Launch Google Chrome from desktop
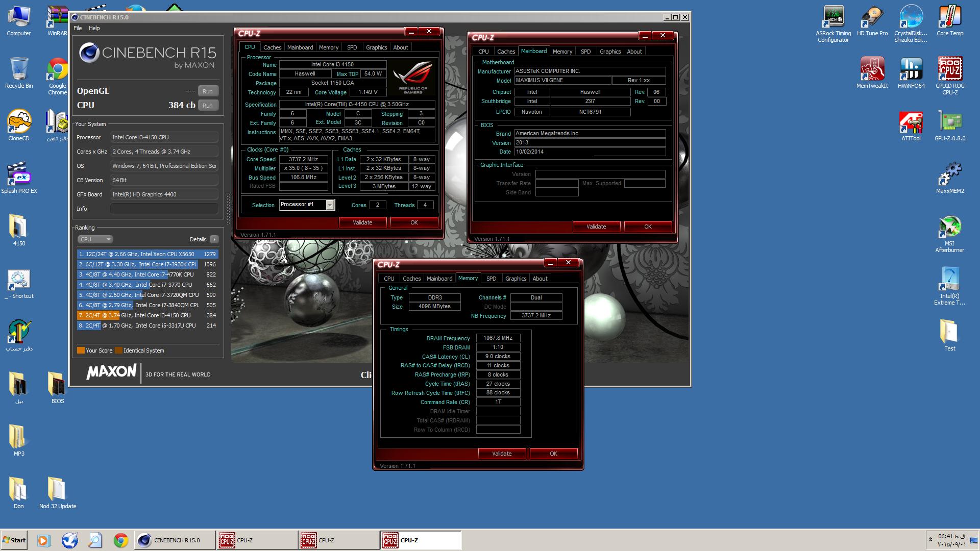 point(58,77)
